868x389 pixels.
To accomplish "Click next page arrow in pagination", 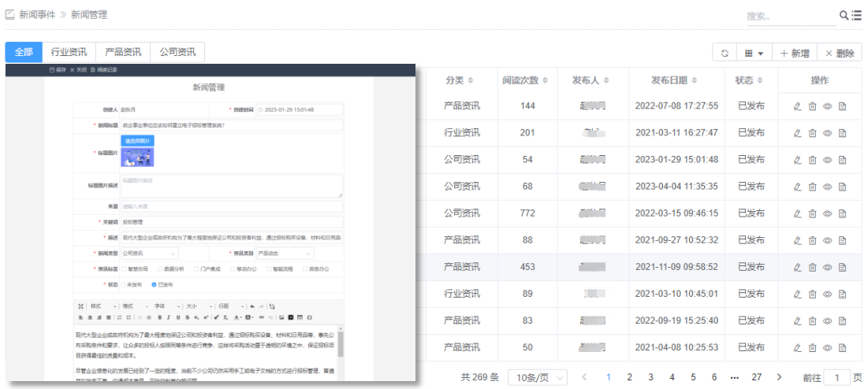I will point(779,377).
